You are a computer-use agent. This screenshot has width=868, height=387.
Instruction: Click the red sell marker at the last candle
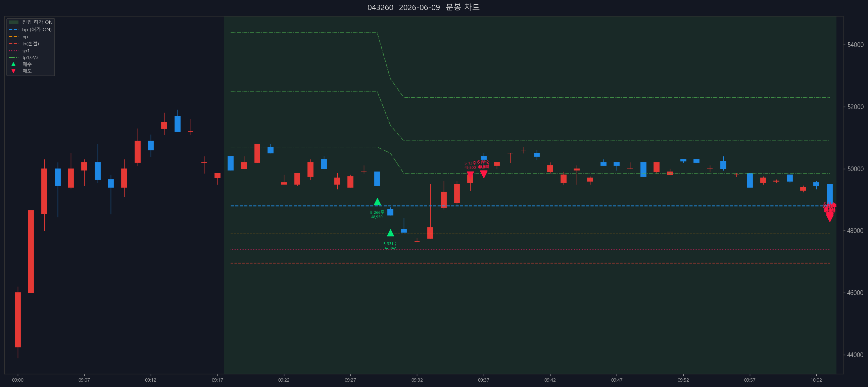(x=830, y=217)
